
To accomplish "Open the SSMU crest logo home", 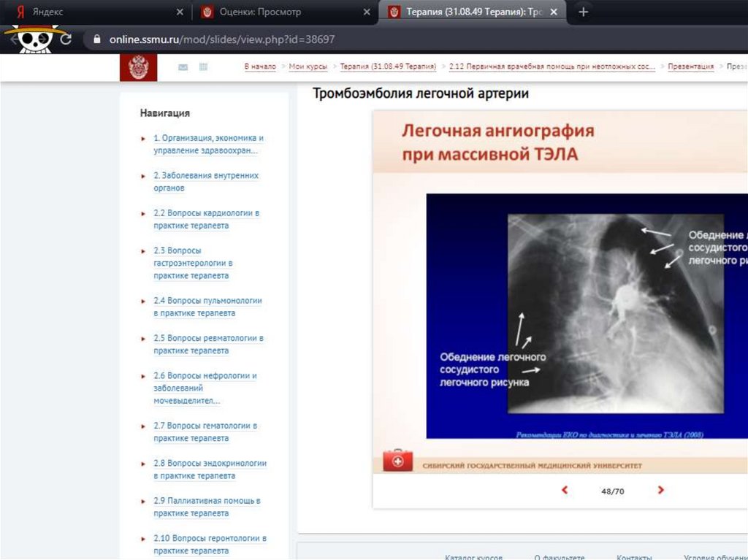I will pos(138,67).
